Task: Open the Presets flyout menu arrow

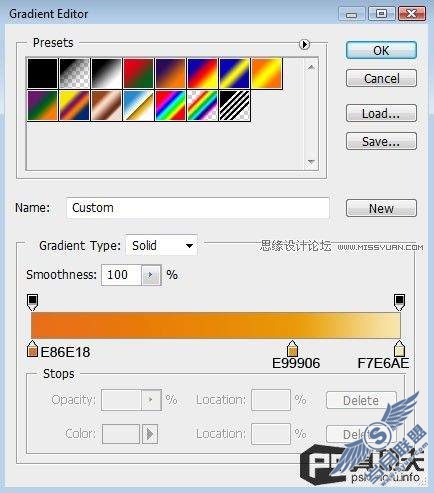Action: tap(304, 44)
